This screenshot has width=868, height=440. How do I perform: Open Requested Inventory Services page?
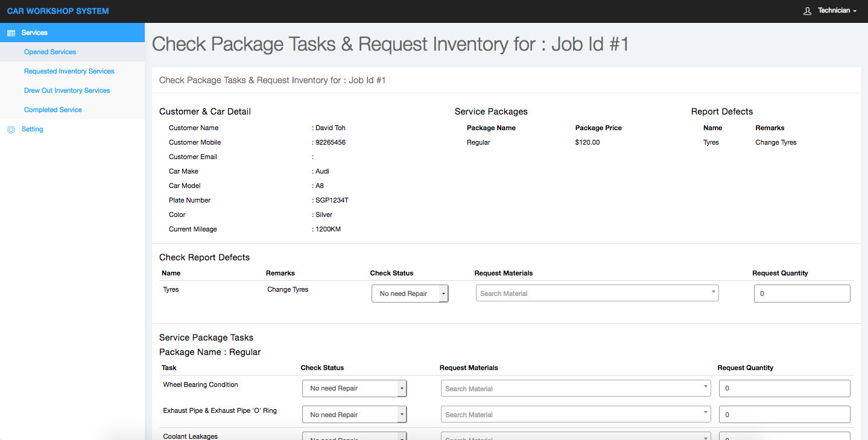(x=69, y=72)
